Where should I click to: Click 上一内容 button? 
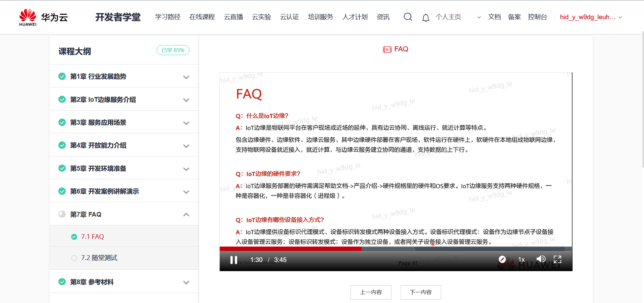(x=371, y=292)
